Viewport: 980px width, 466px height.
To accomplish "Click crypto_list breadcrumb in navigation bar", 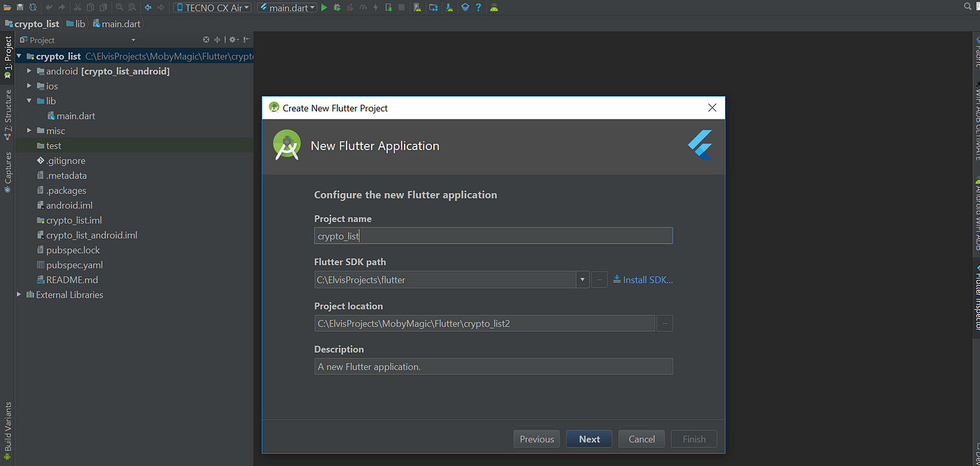I will [x=31, y=24].
